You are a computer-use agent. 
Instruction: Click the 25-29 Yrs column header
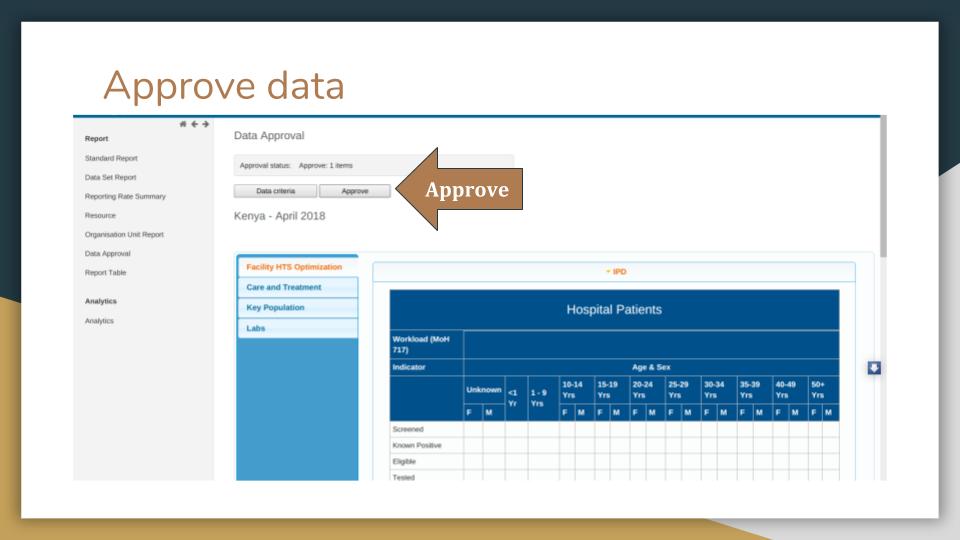point(683,390)
